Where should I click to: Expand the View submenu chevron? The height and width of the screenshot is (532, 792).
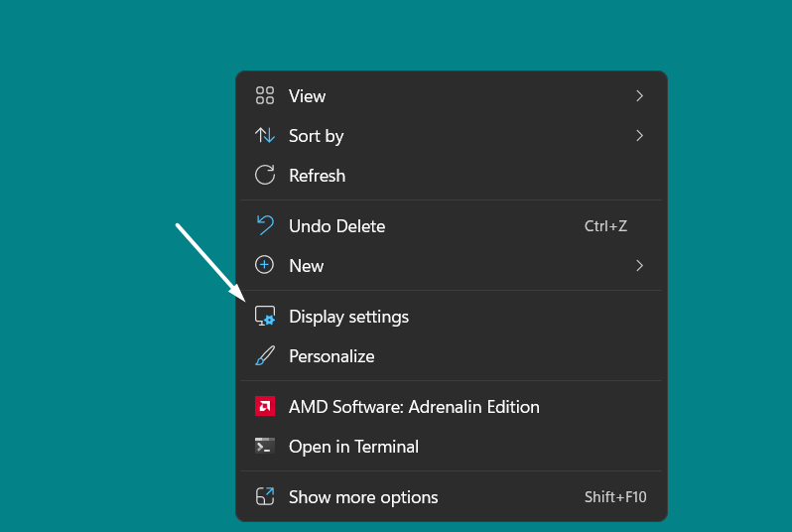pos(639,96)
